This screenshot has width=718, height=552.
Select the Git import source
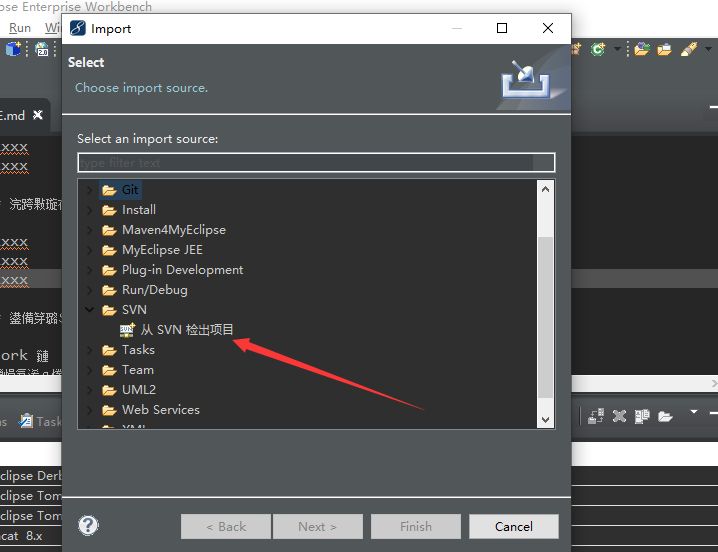pos(130,190)
